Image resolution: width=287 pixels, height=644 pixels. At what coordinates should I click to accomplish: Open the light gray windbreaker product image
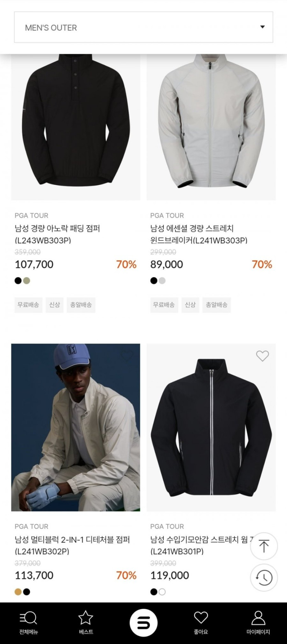211,127
